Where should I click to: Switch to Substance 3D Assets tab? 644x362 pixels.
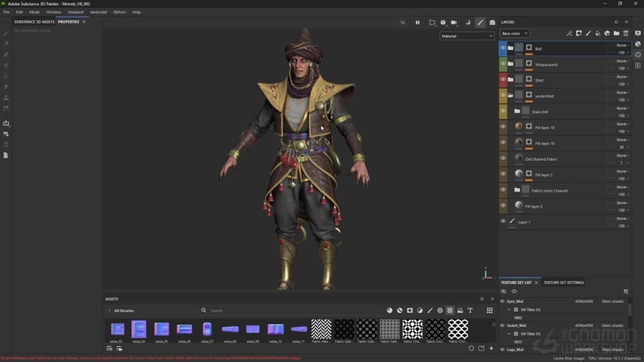34,22
